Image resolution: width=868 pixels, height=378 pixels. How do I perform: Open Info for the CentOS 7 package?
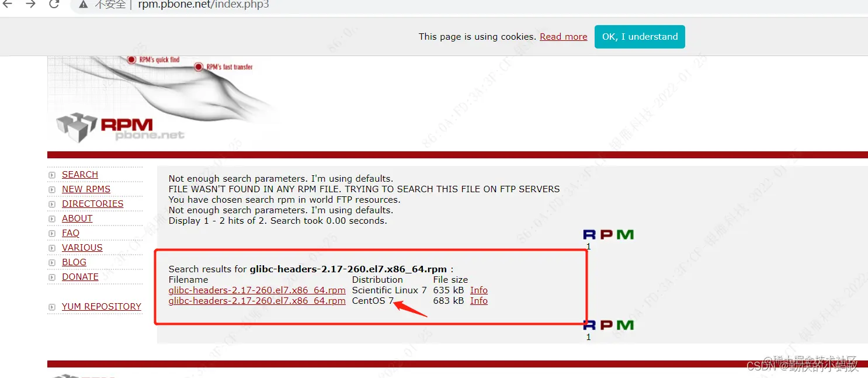(479, 301)
